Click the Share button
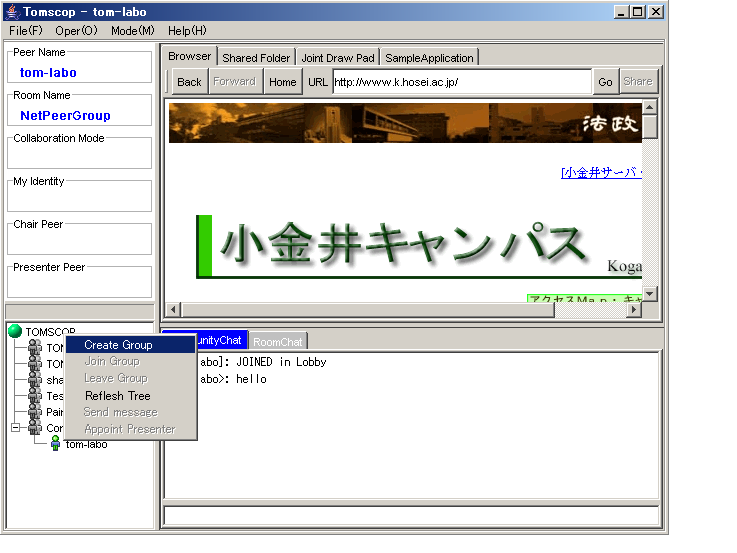 [x=638, y=82]
